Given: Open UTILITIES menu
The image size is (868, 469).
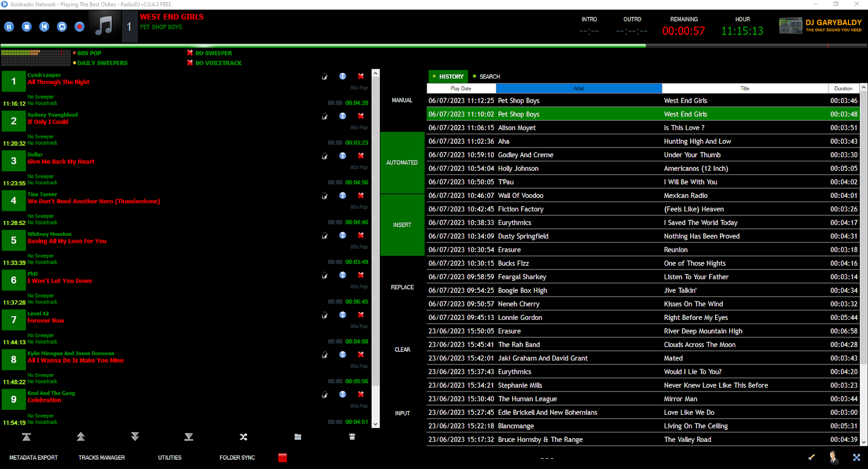Looking at the screenshot, I should click(170, 458).
